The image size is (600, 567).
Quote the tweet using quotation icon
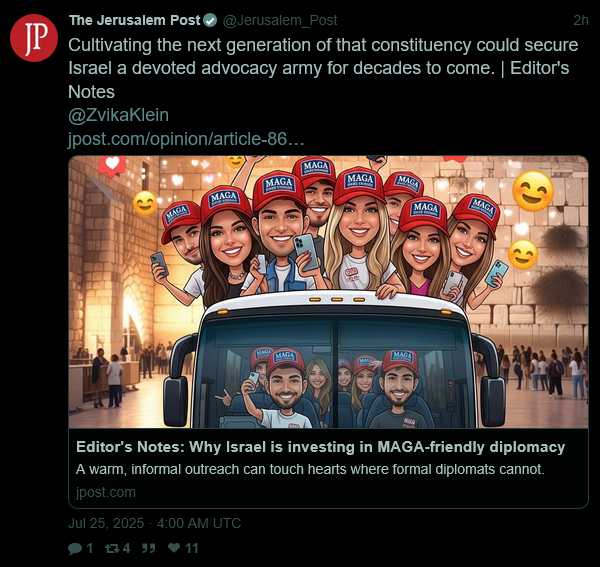pyautogui.click(x=148, y=549)
